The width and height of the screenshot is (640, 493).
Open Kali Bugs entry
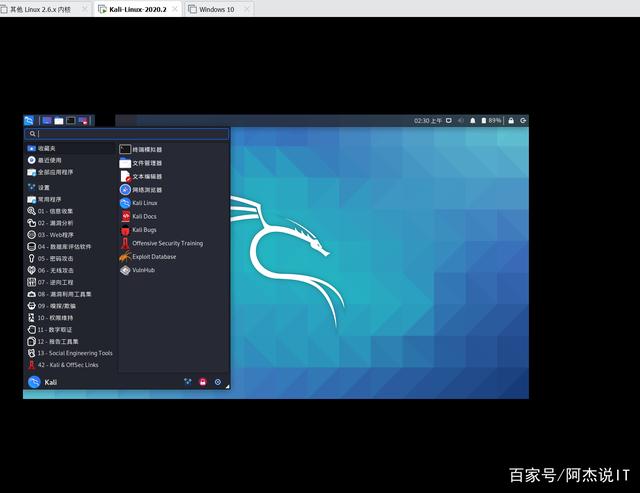pos(173,230)
